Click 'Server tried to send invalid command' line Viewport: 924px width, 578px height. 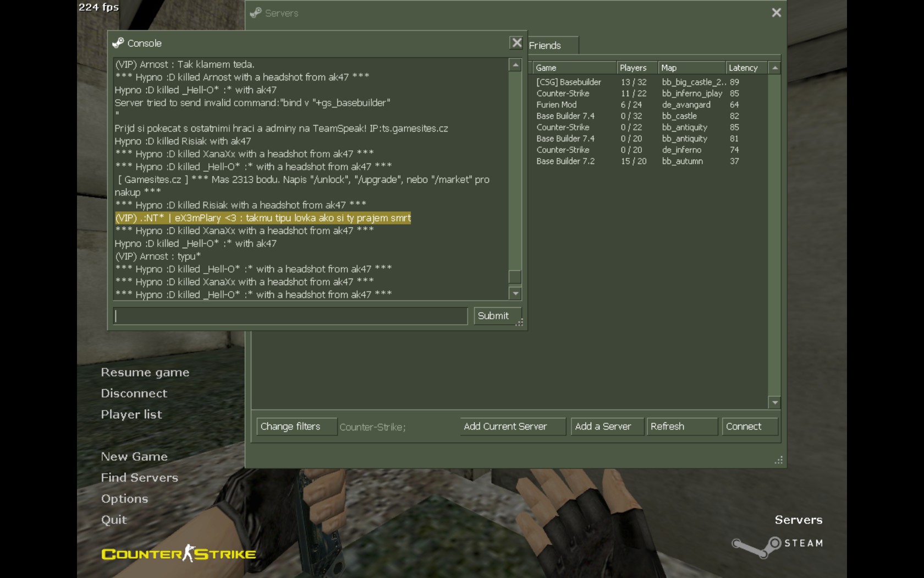[252, 103]
